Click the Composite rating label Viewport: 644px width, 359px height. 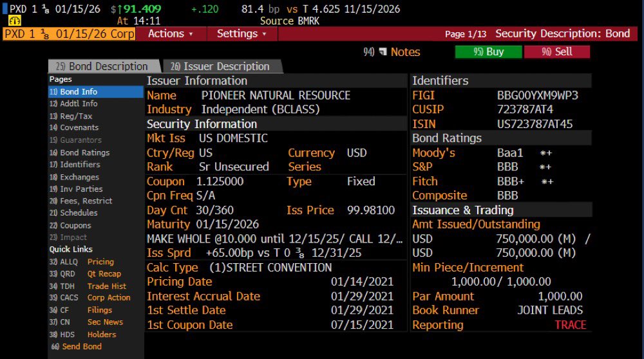(439, 196)
